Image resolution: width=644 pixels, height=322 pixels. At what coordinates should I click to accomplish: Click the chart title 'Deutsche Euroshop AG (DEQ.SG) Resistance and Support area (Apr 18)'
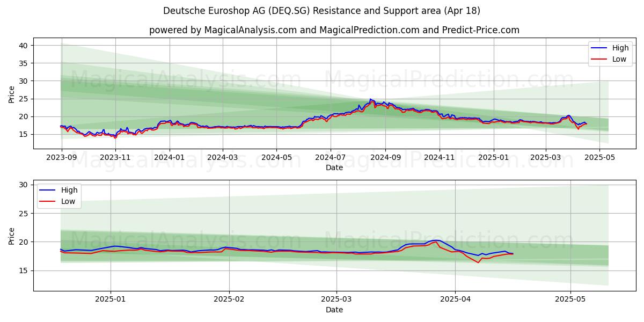coord(322,11)
